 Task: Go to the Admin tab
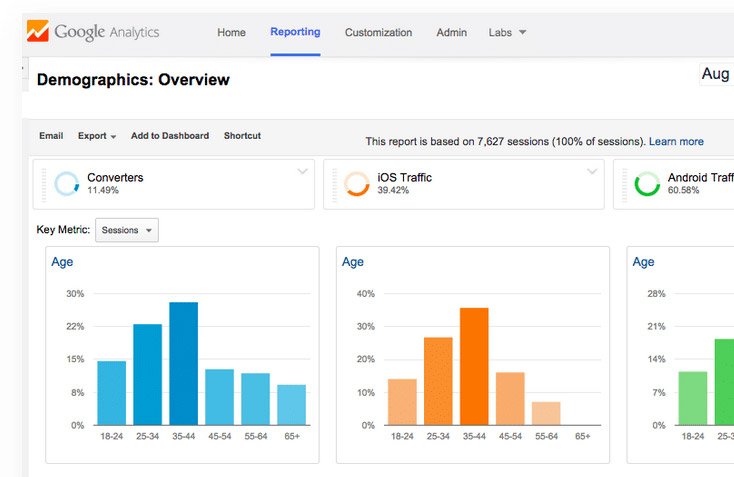pos(451,32)
